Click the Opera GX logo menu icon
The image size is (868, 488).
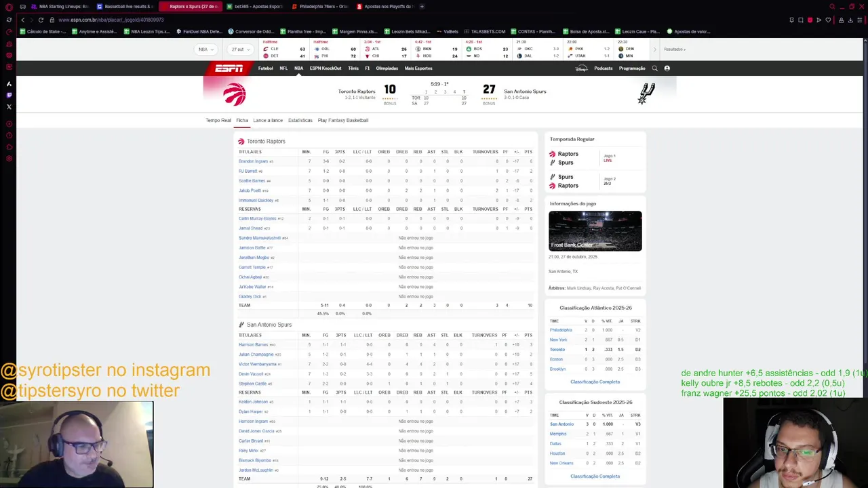tap(9, 7)
